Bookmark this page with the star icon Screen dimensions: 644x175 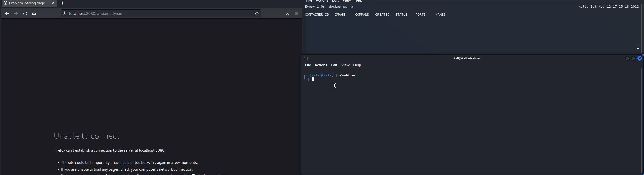click(x=257, y=14)
